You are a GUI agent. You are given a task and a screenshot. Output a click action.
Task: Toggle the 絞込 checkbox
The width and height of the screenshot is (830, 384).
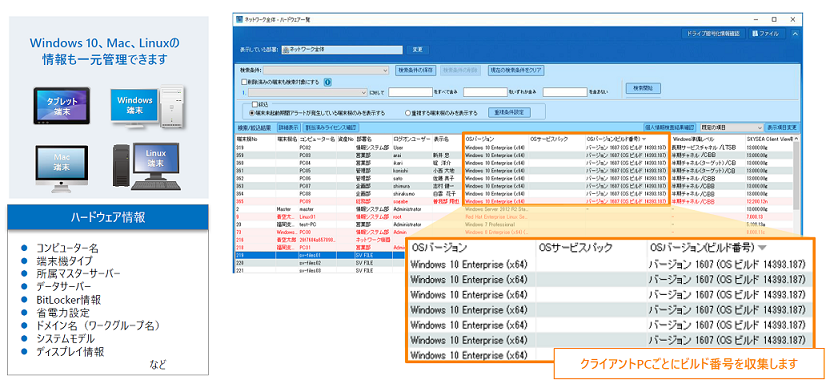pyautogui.click(x=255, y=105)
